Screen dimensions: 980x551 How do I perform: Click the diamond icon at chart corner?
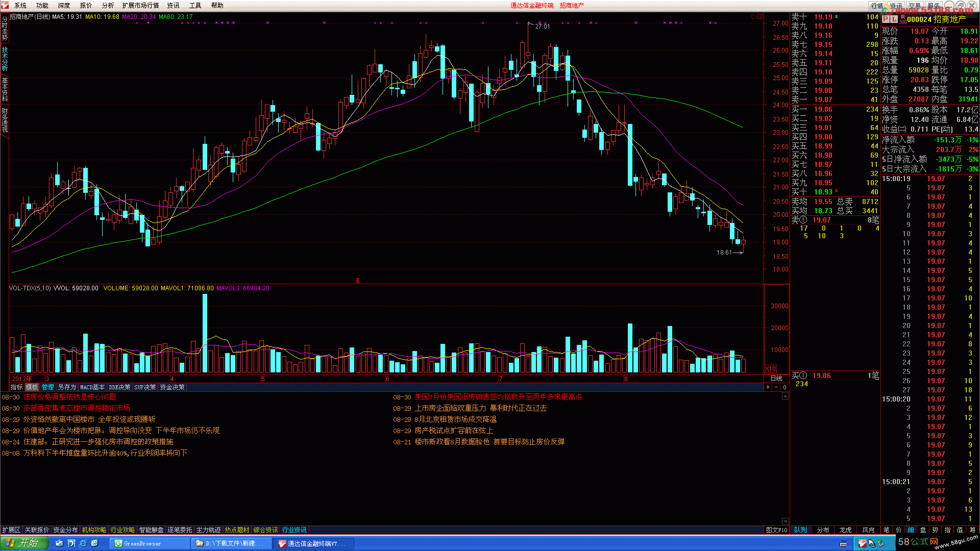pyautogui.click(x=753, y=17)
